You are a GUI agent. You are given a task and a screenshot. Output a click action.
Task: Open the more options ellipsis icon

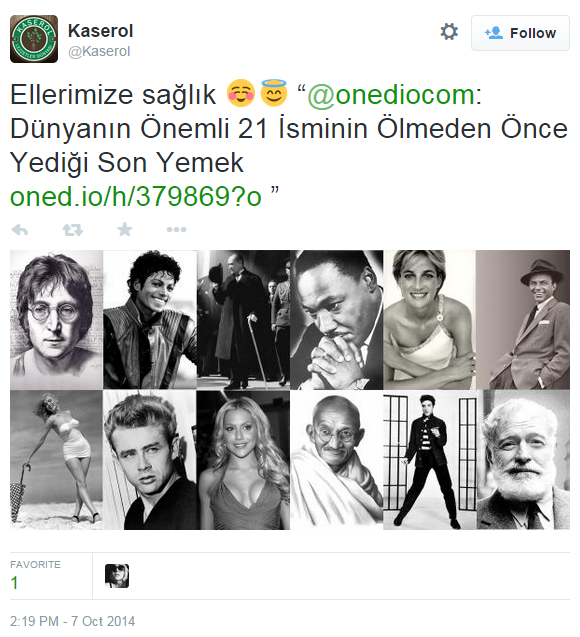point(176,230)
